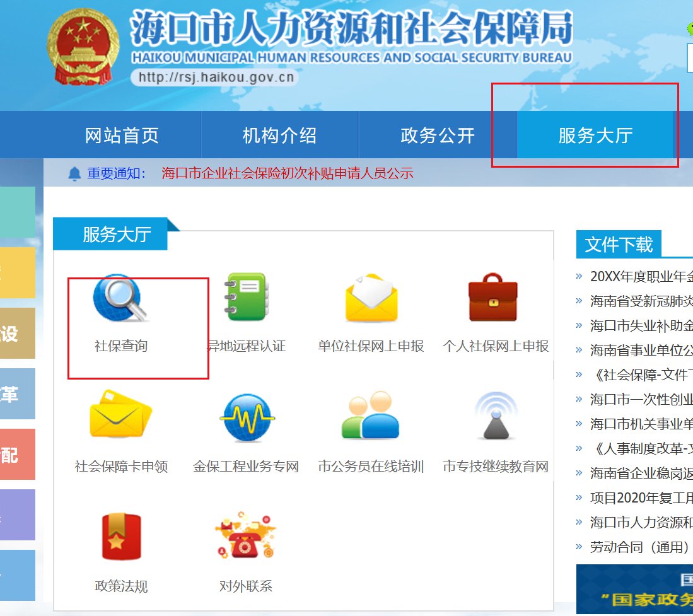Image resolution: width=693 pixels, height=616 pixels.
Task: Open 单位社保网上申报 envelope icon
Action: (371, 298)
